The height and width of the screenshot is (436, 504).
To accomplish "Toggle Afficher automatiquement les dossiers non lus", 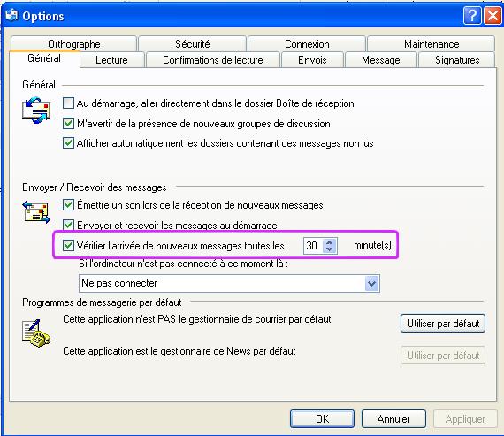I will (x=68, y=142).
